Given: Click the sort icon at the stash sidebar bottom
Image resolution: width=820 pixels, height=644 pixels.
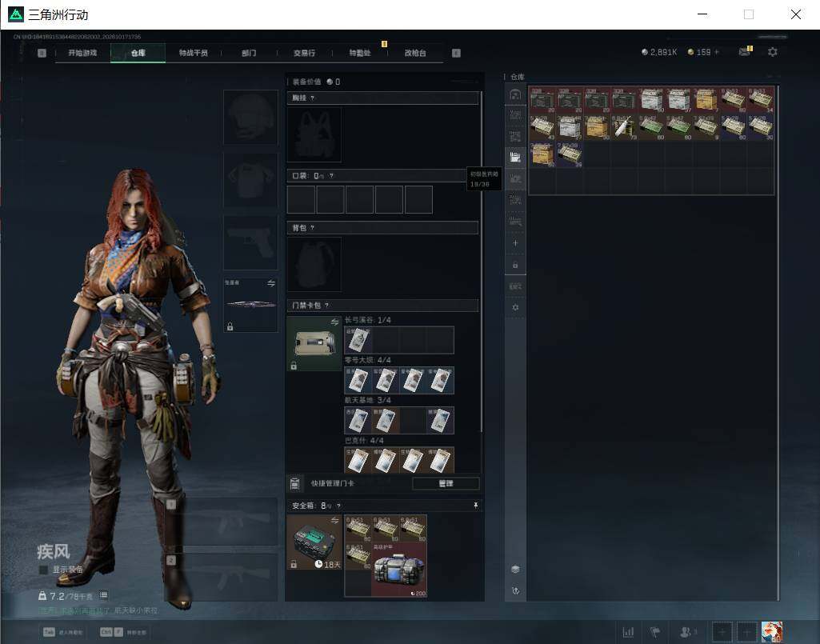Looking at the screenshot, I should coord(515,590).
